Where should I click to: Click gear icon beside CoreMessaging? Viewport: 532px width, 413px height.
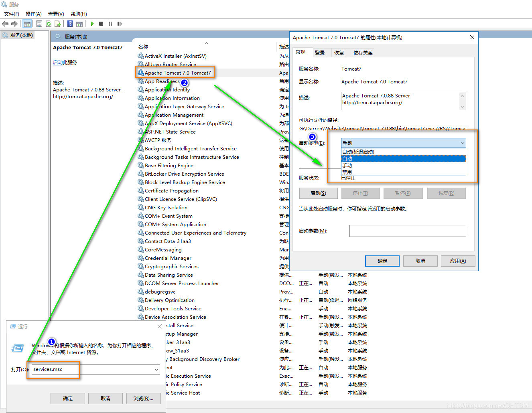pos(140,249)
